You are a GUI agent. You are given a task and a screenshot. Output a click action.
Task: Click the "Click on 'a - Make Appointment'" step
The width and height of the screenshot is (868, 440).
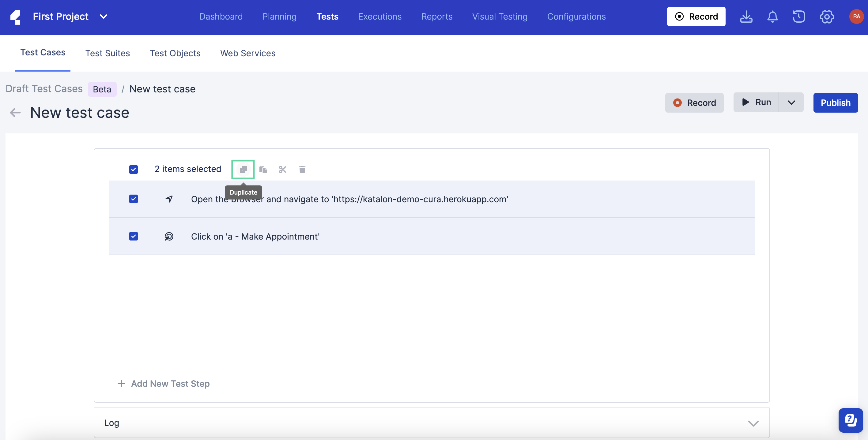coord(255,236)
